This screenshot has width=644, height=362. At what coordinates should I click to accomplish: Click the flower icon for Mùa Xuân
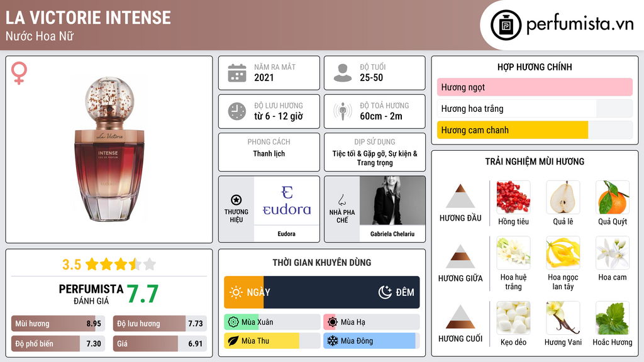coord(233,322)
